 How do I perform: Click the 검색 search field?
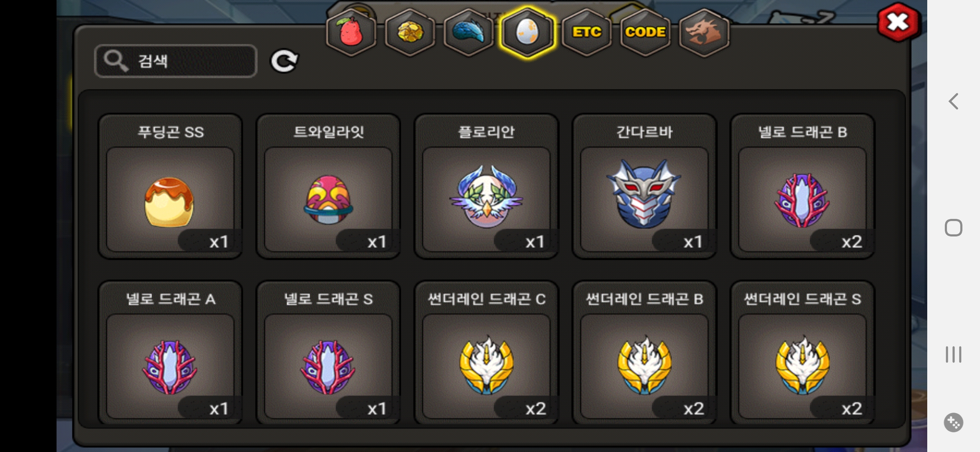(x=176, y=61)
